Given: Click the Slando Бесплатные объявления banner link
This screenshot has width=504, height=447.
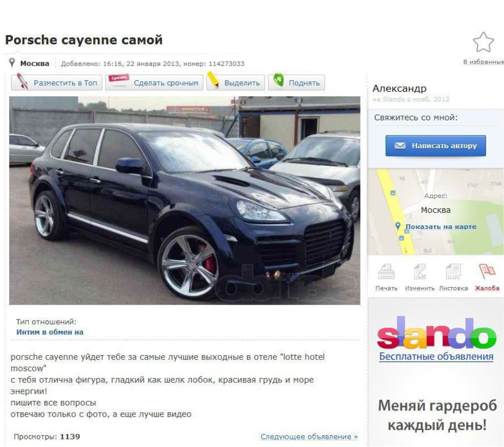Looking at the screenshot, I should point(436,356).
